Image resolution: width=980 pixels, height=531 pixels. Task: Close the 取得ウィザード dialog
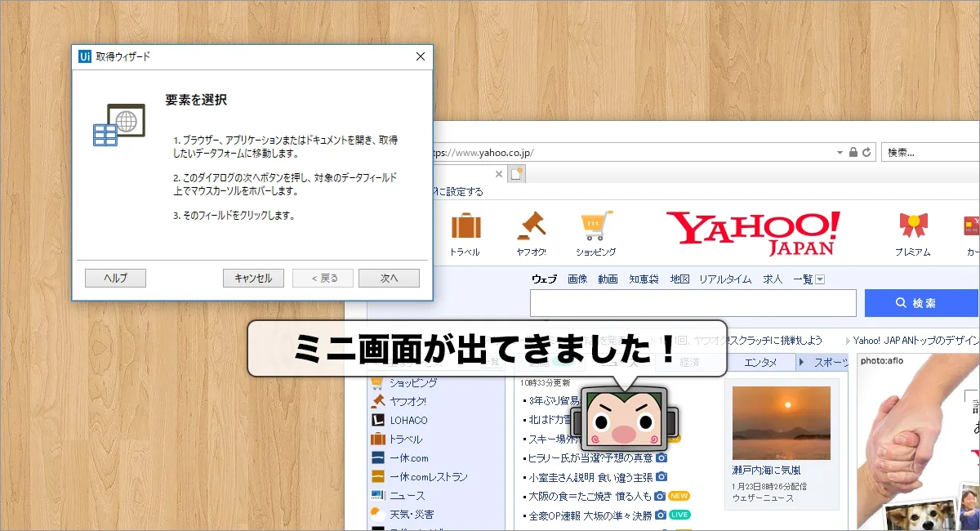point(421,56)
